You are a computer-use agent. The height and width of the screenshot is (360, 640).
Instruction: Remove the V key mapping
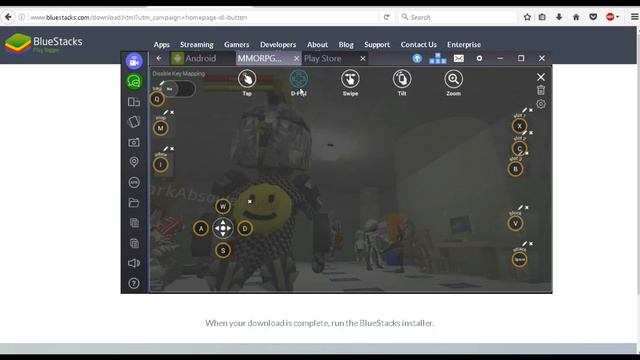coord(527,208)
